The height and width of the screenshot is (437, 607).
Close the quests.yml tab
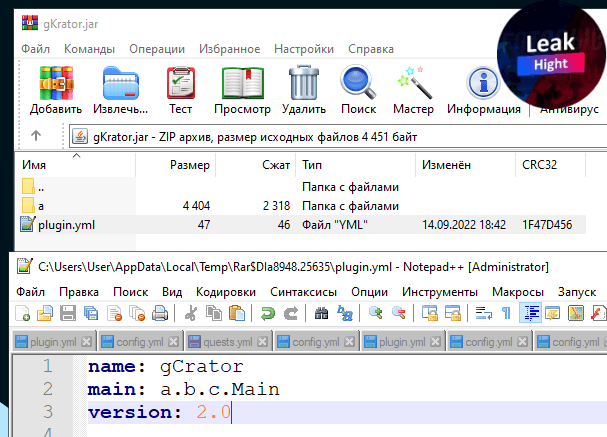click(x=262, y=342)
